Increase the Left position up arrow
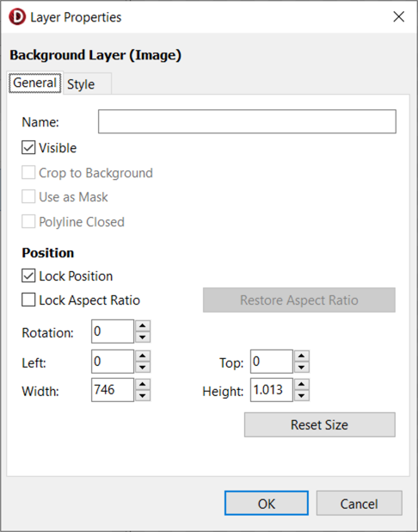 click(143, 356)
